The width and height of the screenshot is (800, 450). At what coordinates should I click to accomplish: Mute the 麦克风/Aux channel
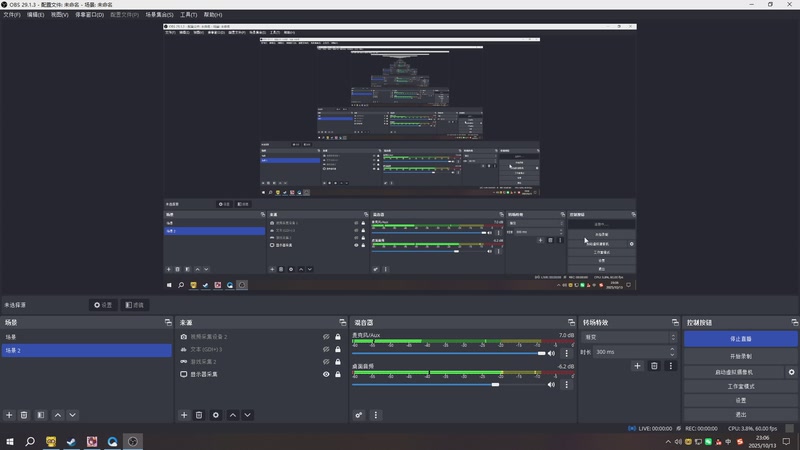[552, 353]
